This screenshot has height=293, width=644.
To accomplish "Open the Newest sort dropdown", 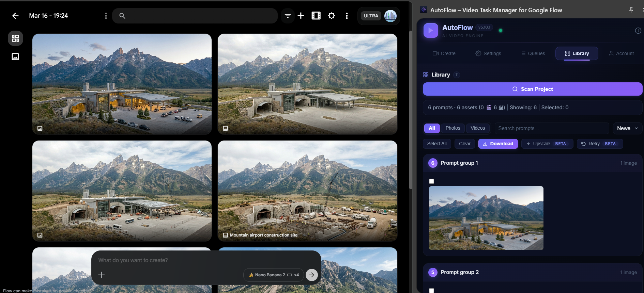I will [x=627, y=128].
